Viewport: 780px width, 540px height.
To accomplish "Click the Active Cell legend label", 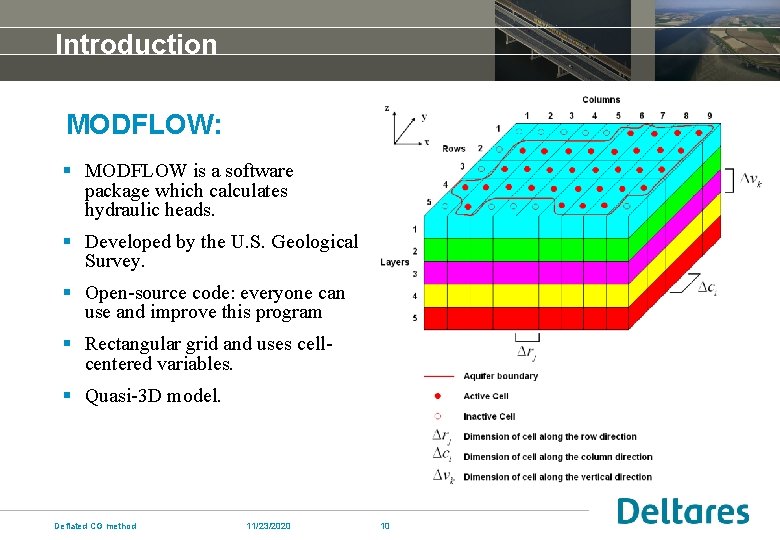I will pos(486,396).
